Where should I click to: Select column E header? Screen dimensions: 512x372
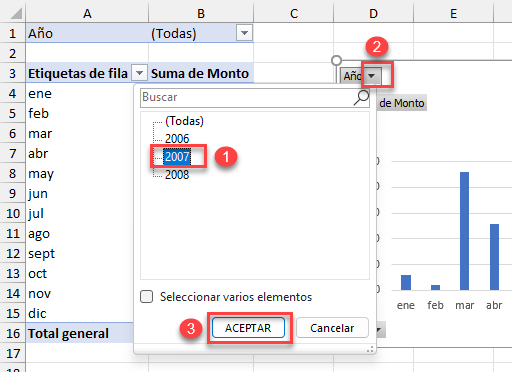[453, 13]
